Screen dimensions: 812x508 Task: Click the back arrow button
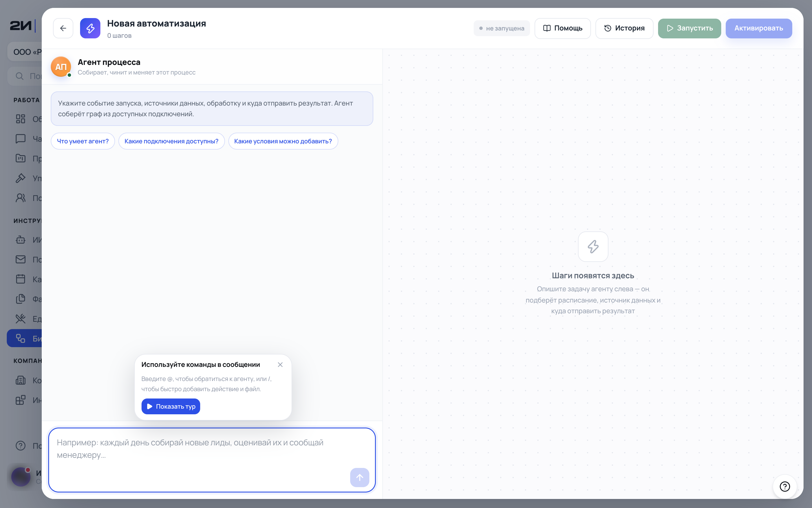pos(63,28)
